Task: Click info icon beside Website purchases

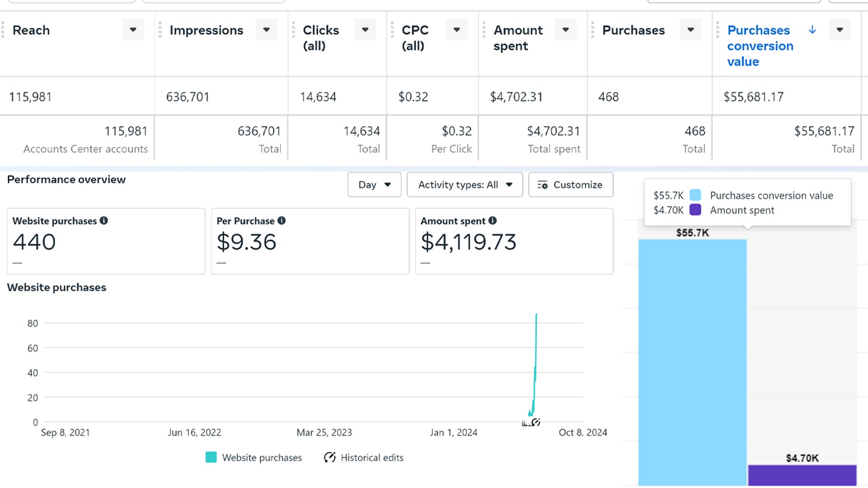Action: tap(104, 221)
